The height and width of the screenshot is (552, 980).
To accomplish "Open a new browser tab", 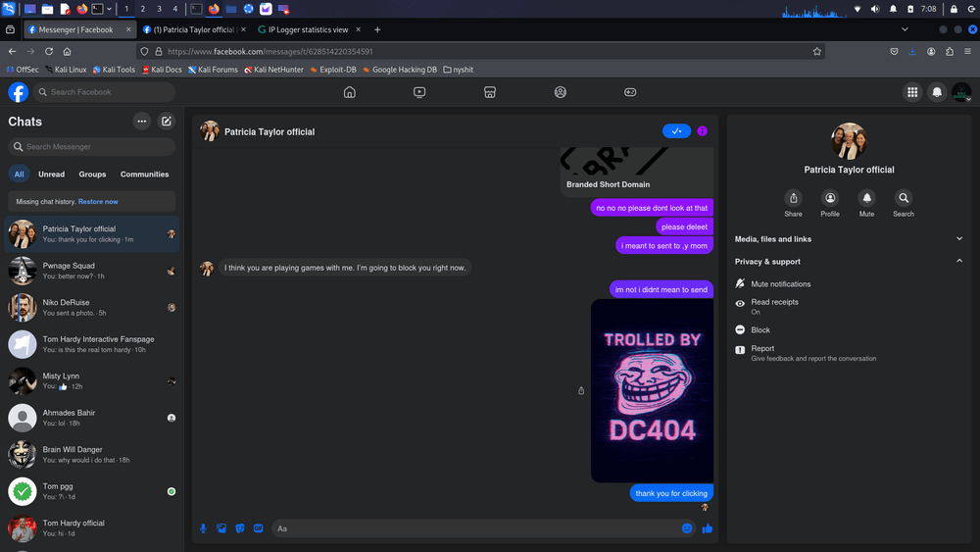I will coord(377,29).
